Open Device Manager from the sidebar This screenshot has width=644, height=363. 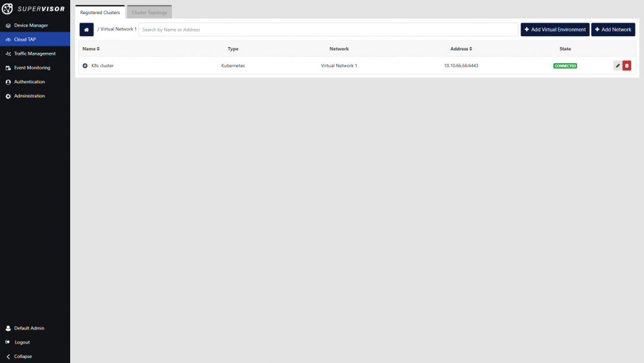tap(31, 25)
